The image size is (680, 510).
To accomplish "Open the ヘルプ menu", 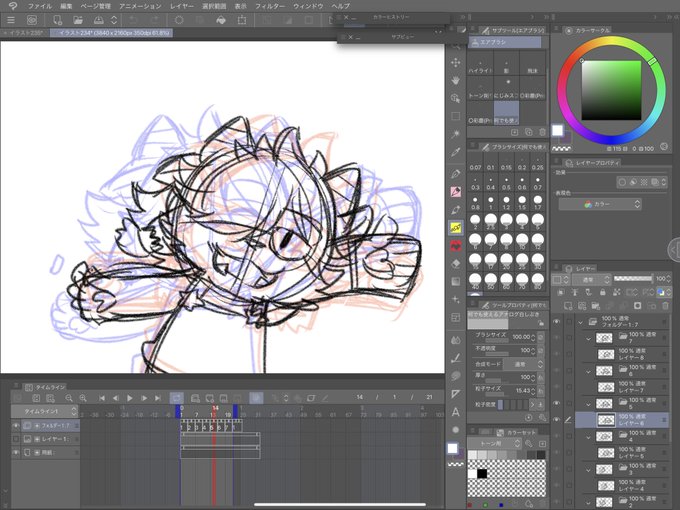I will click(x=340, y=6).
